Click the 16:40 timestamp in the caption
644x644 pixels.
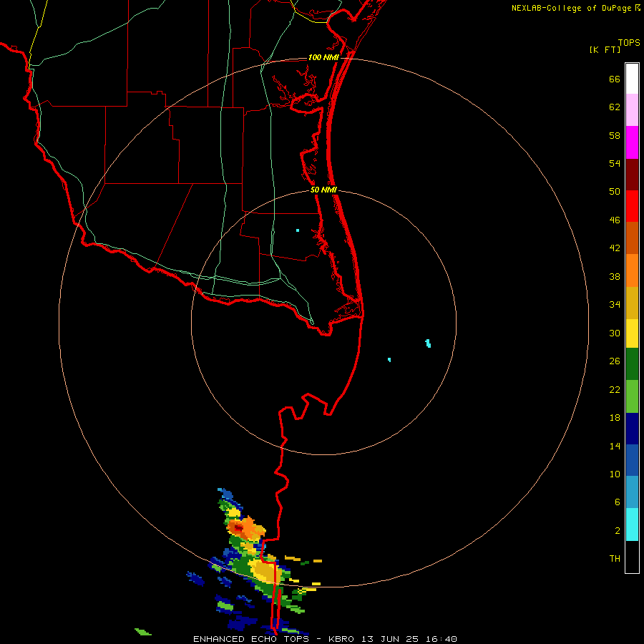[x=441, y=639]
